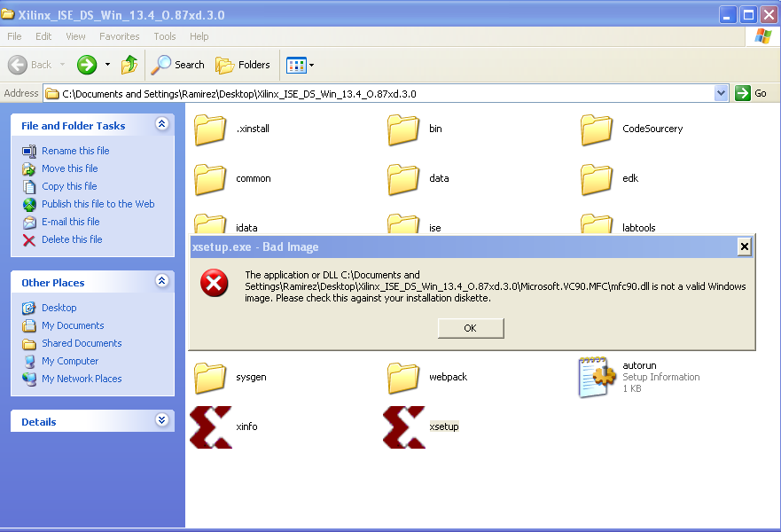Click the Windows flag logo throbber
This screenshot has height=532, width=781.
762,36
